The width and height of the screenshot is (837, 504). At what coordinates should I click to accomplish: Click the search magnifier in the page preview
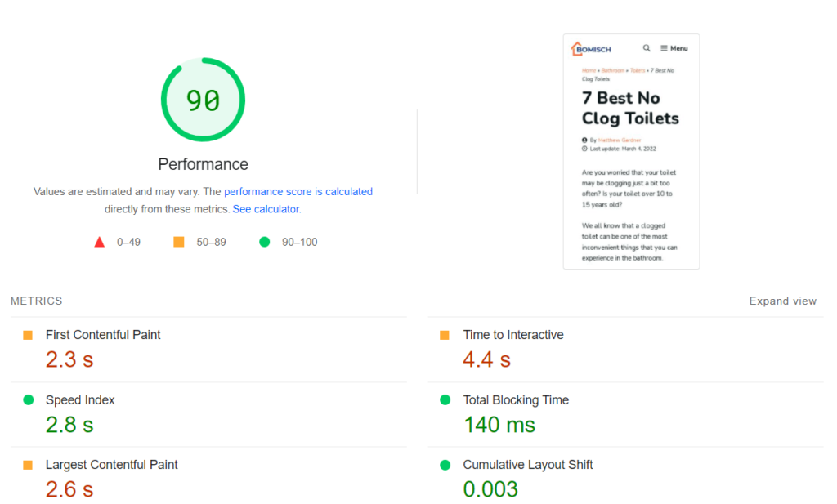coord(647,48)
